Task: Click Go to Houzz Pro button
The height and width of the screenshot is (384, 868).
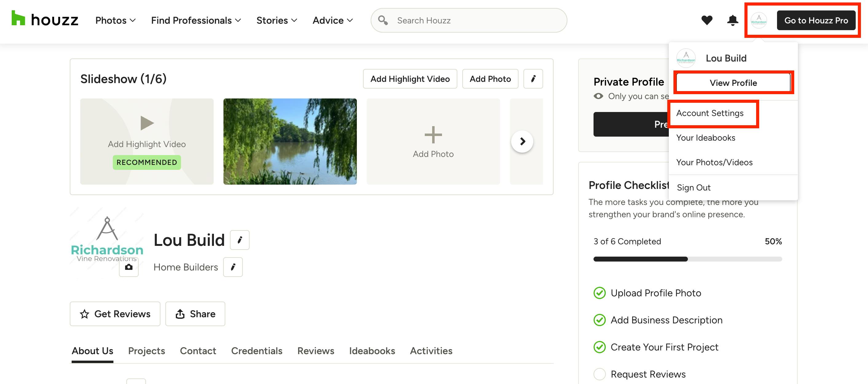Action: 816,20
